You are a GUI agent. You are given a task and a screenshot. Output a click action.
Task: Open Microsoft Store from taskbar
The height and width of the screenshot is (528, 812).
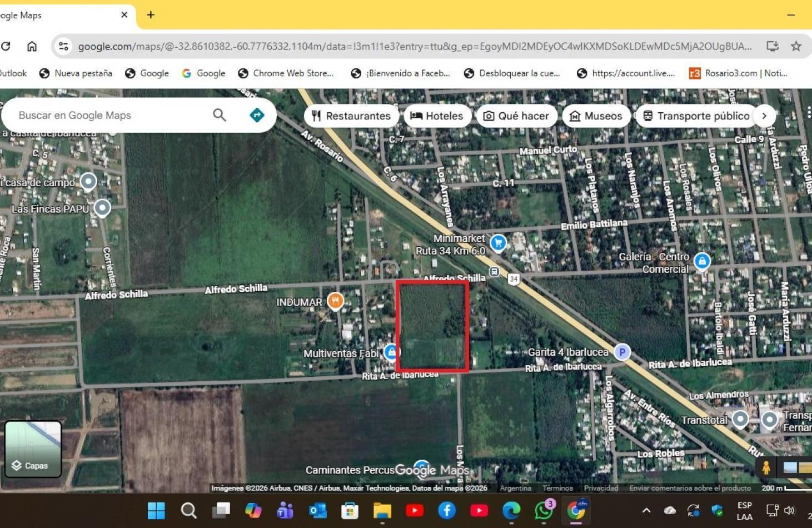pos(350,510)
